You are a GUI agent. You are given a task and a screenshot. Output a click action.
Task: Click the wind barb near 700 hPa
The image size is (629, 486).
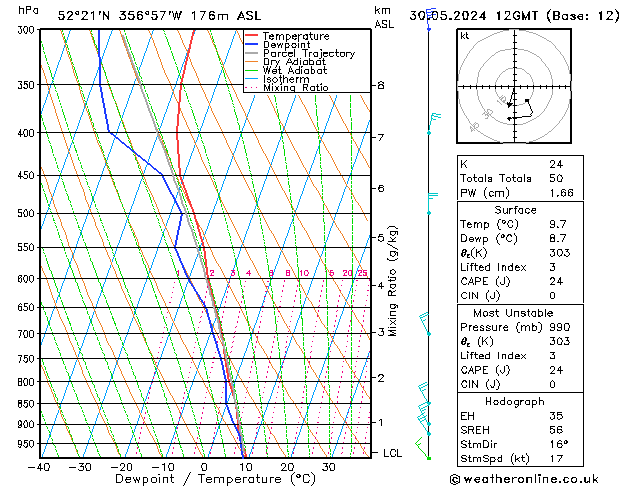pos(425,322)
